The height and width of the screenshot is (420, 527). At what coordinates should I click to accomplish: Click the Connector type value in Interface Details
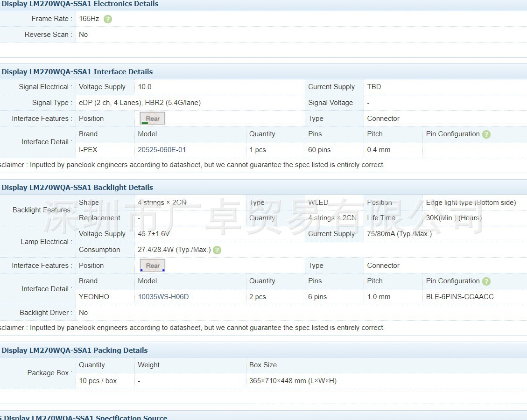coord(383,118)
